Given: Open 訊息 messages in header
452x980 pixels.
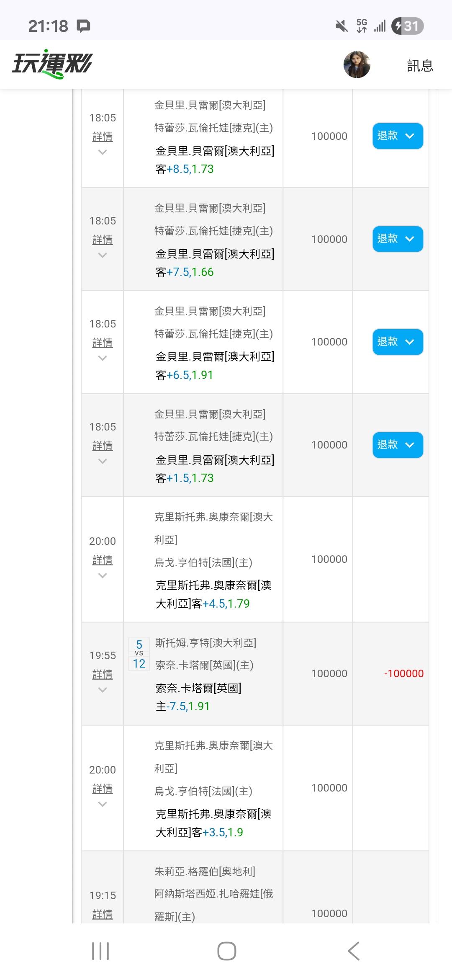Looking at the screenshot, I should 420,66.
